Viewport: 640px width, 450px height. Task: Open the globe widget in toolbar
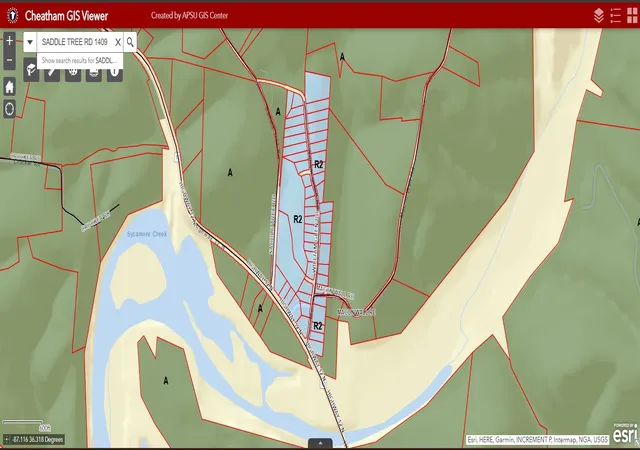click(x=73, y=73)
